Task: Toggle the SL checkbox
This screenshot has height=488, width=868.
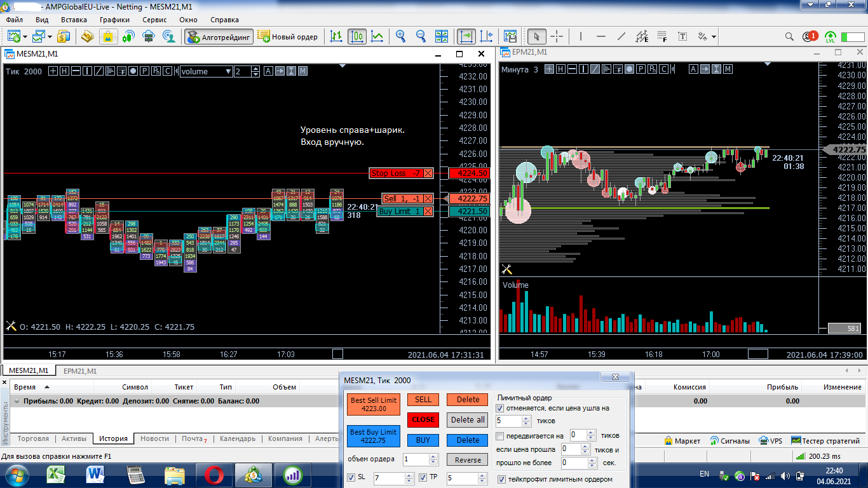Action: 351,477
